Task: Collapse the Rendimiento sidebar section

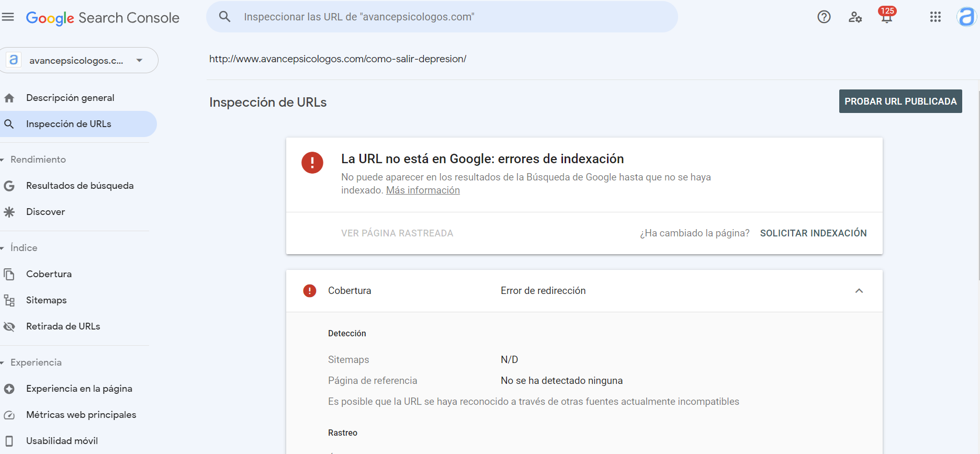Action: [3, 160]
